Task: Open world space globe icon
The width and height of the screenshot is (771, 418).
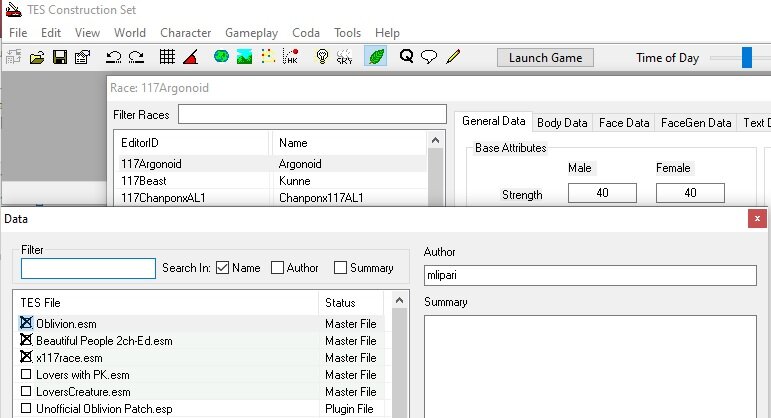Action: coord(221,57)
